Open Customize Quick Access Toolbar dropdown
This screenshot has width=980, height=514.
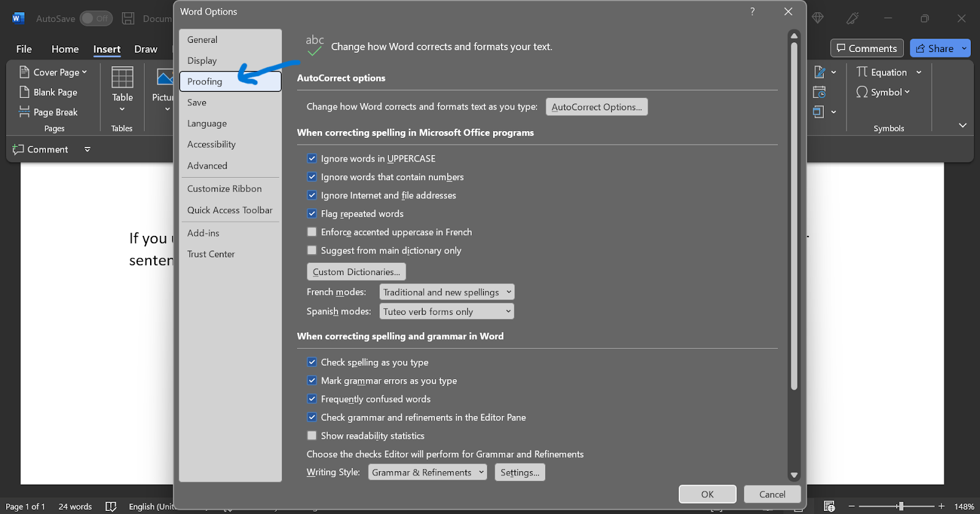(88, 149)
